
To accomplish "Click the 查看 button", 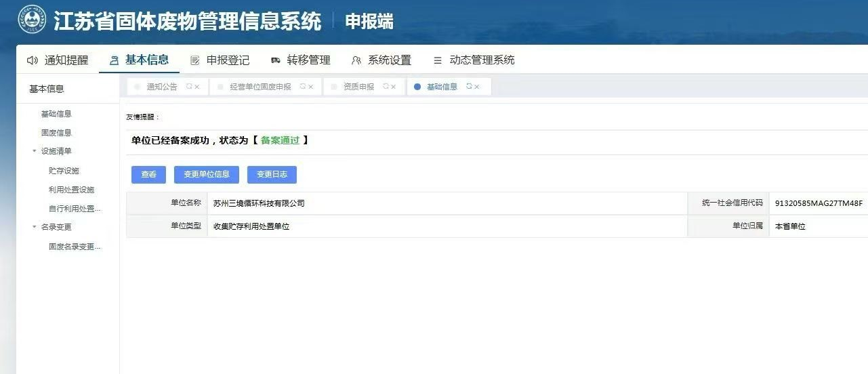I will 148,175.
